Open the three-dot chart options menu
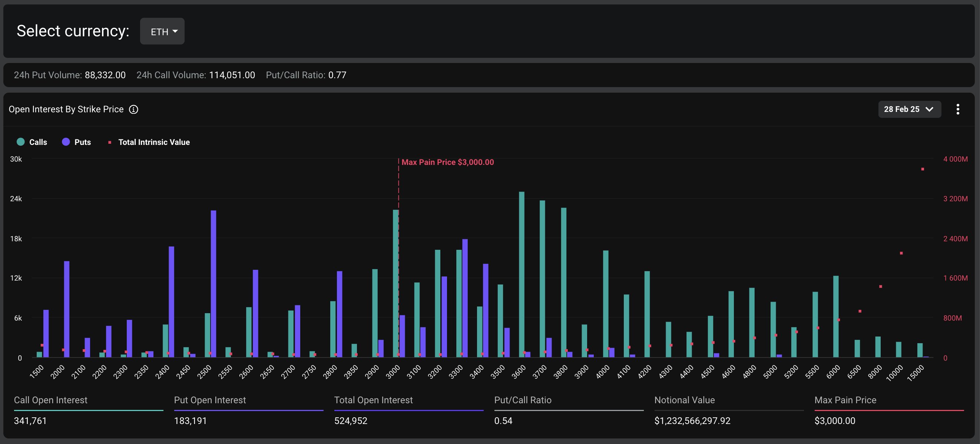Image resolution: width=980 pixels, height=444 pixels. click(x=957, y=110)
